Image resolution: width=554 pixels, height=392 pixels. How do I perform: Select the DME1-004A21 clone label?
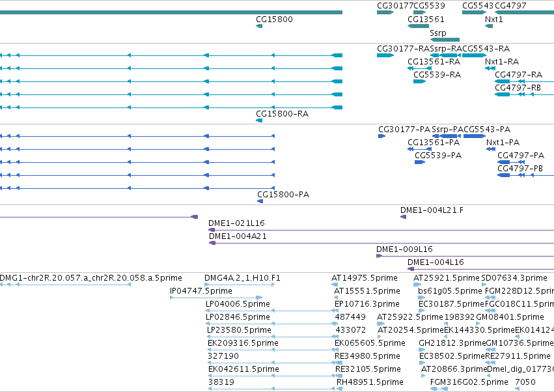coord(238,236)
